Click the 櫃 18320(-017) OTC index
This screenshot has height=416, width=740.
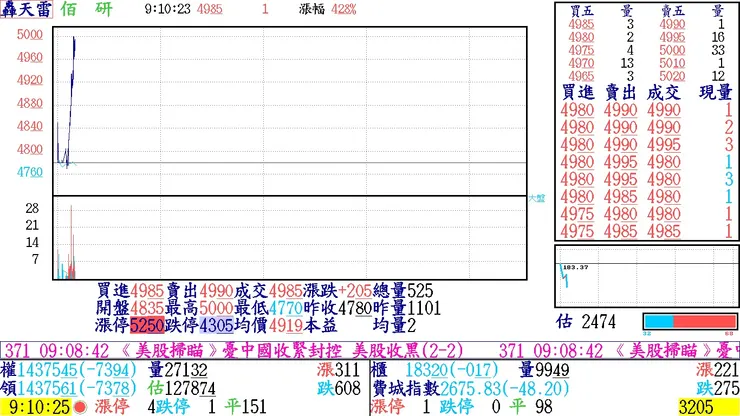pos(435,370)
